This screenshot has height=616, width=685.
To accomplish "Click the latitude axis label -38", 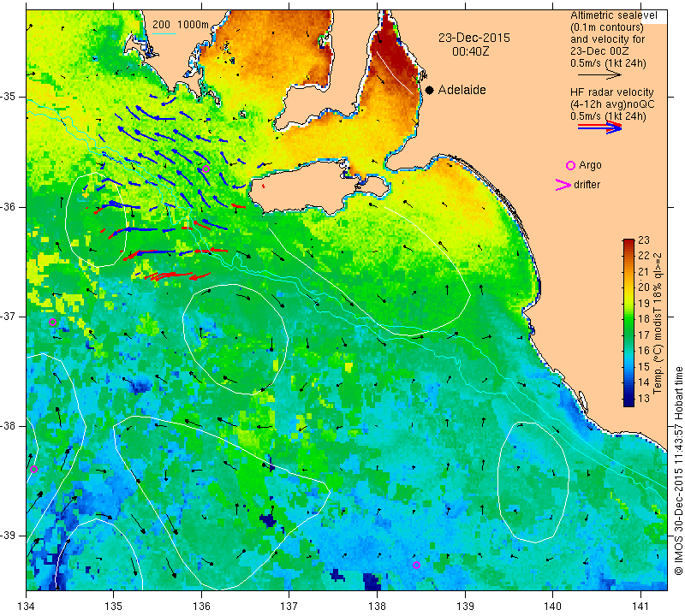I will click(8, 426).
